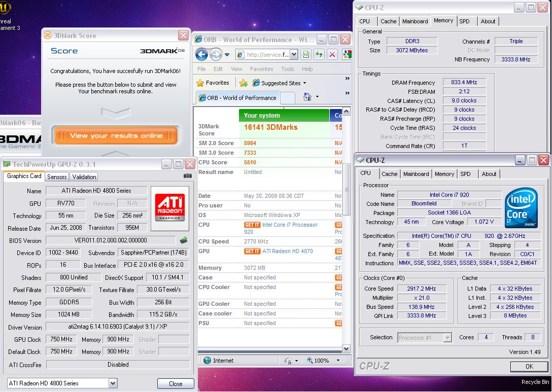This screenshot has height=392, width=552.
Task: Click View your results online button
Action: [x=116, y=135]
